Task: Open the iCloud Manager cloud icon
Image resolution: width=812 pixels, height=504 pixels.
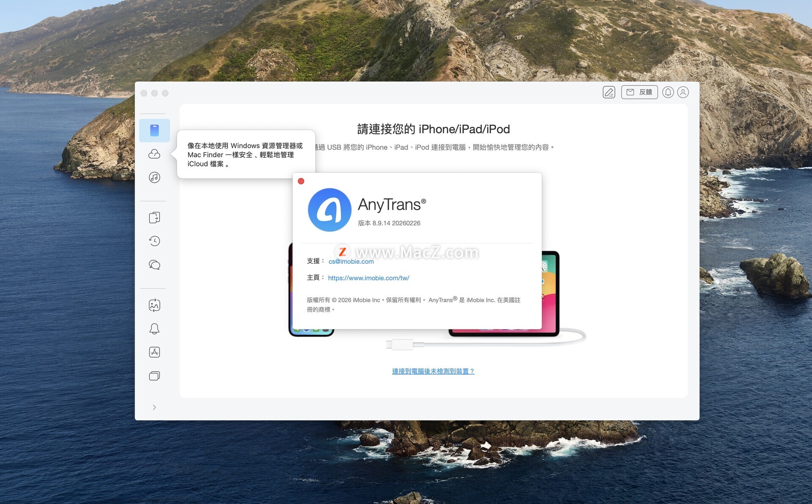Action: [154, 154]
